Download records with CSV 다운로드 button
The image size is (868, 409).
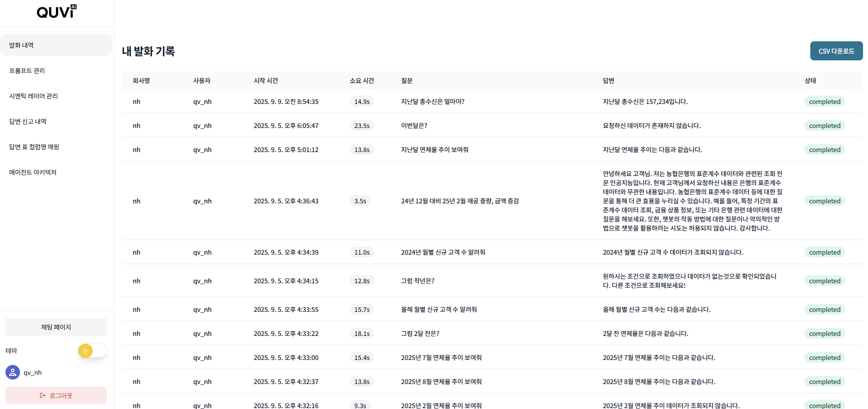pos(836,51)
